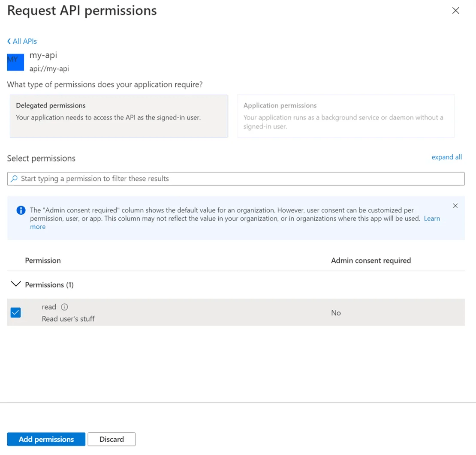
Task: Close the Request API permissions panel
Action: 455,11
